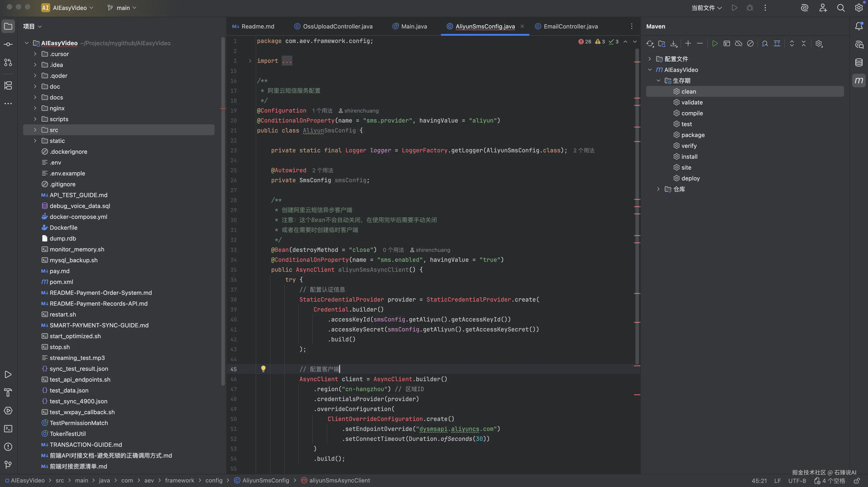Toggle read-only lock in status bar
The width and height of the screenshot is (868, 487).
(856, 481)
